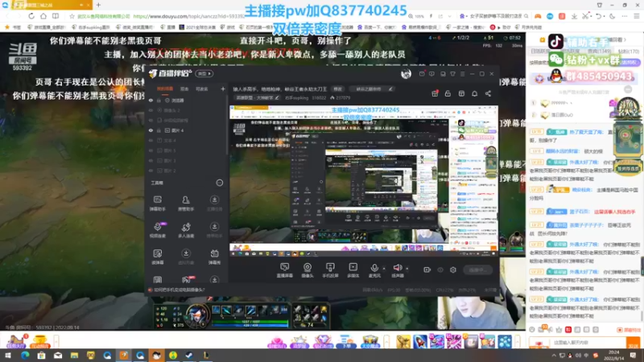Add a 摄像头 camera source from the bottom bar
Screen dimensions: 644x362
pyautogui.click(x=308, y=270)
